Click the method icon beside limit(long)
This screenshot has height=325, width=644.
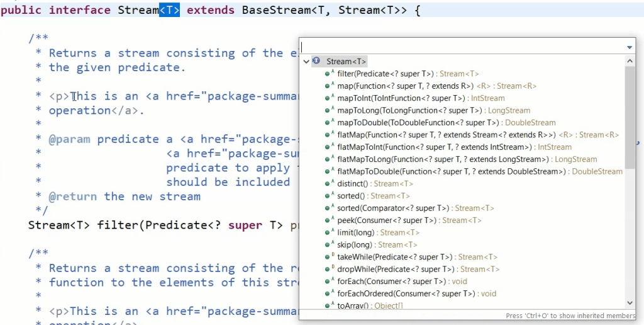pyautogui.click(x=330, y=232)
